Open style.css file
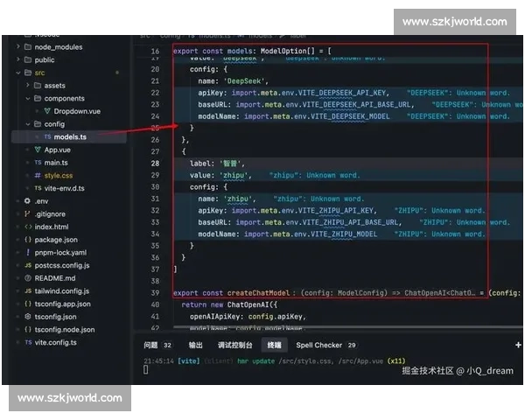Image resolution: width=525 pixels, height=420 pixels. pos(59,176)
